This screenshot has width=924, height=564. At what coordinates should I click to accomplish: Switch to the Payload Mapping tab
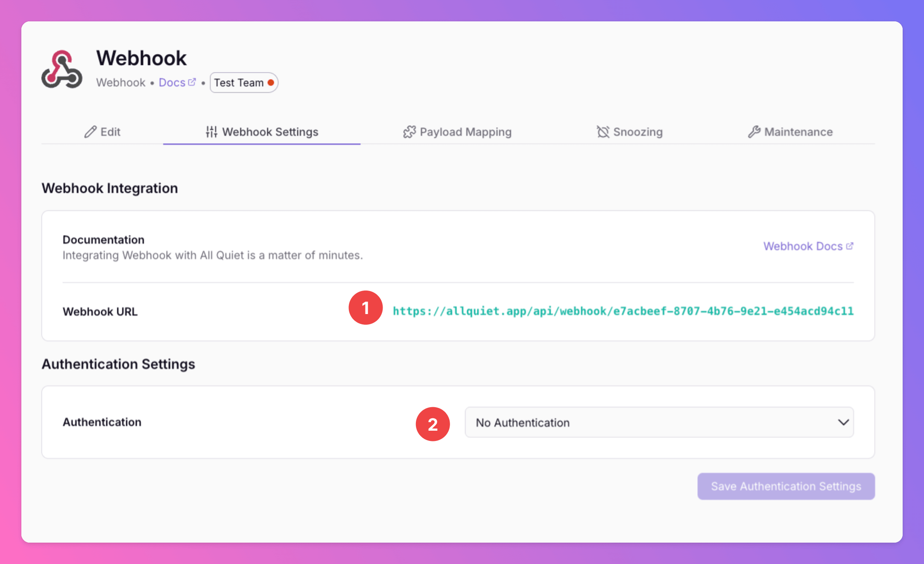click(465, 132)
